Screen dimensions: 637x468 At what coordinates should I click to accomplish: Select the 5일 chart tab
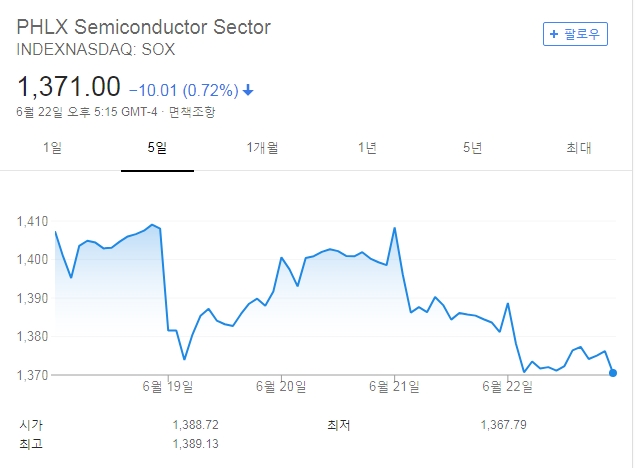click(x=157, y=148)
